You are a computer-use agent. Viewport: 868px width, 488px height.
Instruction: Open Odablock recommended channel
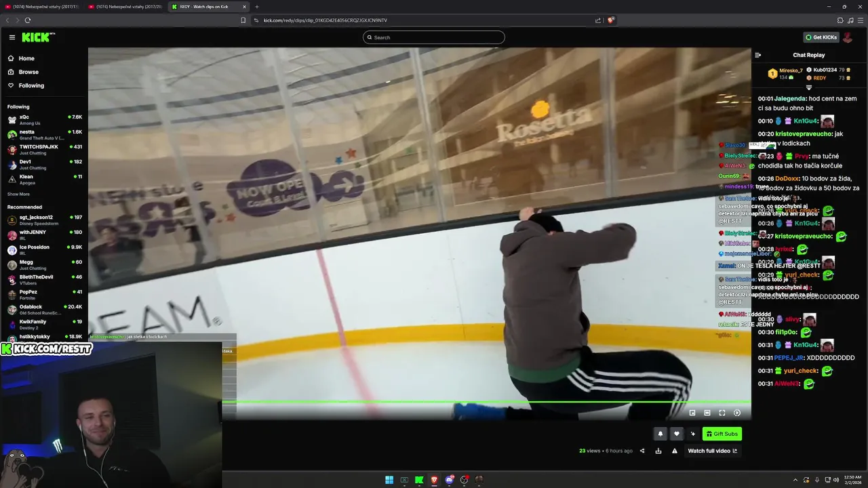point(44,309)
